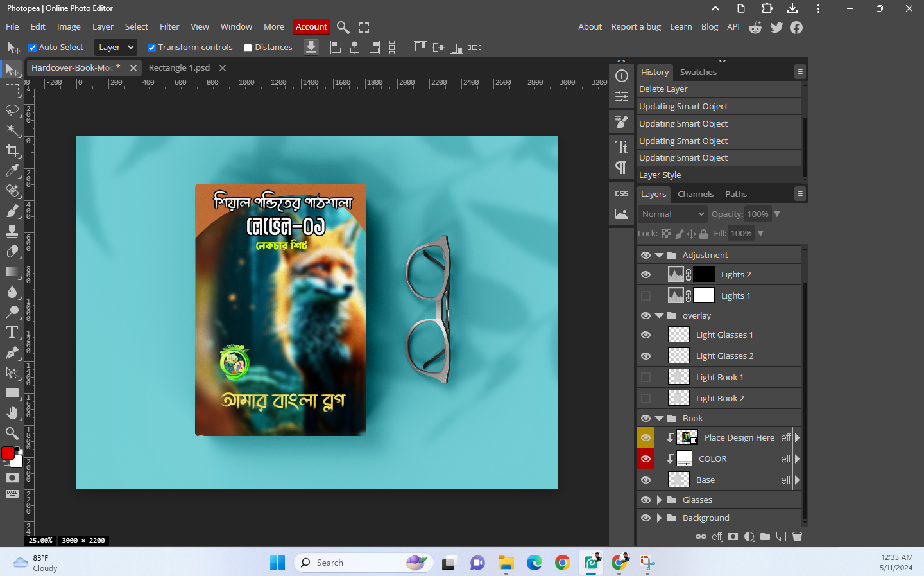The image size is (924, 576).
Task: Click the red foreground color swatch
Action: (x=8, y=453)
